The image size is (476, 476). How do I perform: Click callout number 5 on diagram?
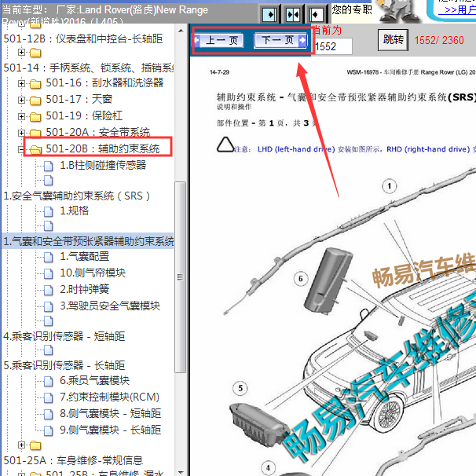[x=240, y=388]
